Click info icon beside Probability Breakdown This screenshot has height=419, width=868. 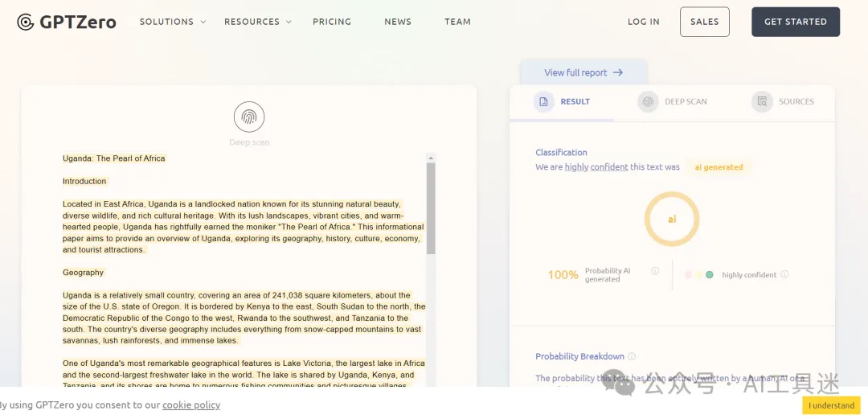pyautogui.click(x=632, y=356)
